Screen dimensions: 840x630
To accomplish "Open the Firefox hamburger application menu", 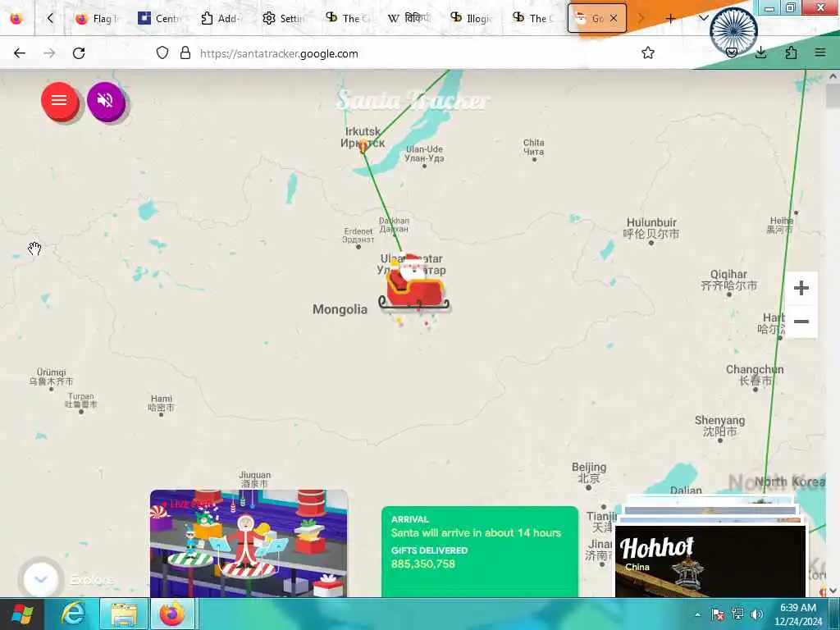I will pyautogui.click(x=820, y=52).
